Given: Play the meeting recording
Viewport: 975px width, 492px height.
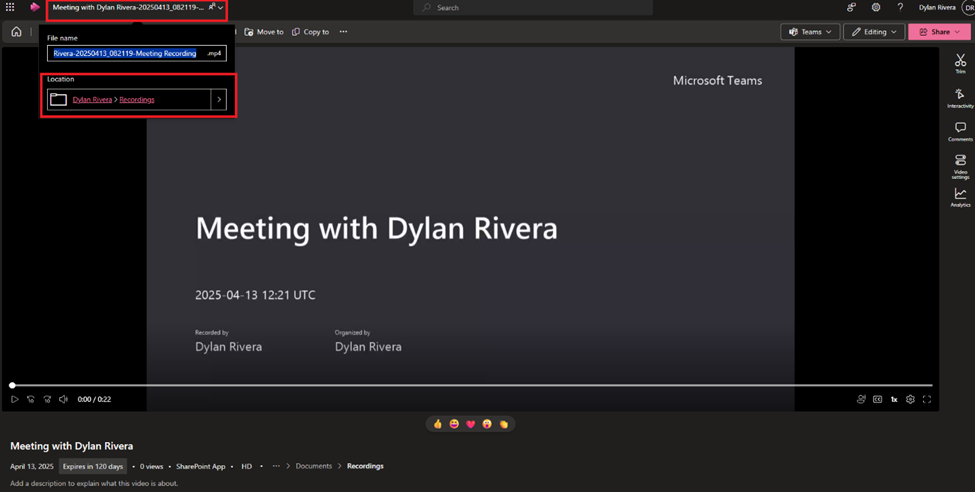Looking at the screenshot, I should click(15, 399).
